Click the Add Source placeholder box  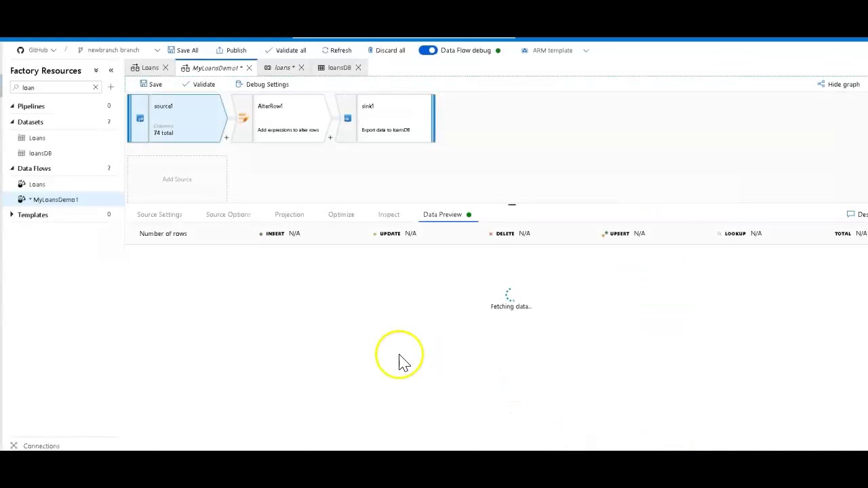point(177,179)
